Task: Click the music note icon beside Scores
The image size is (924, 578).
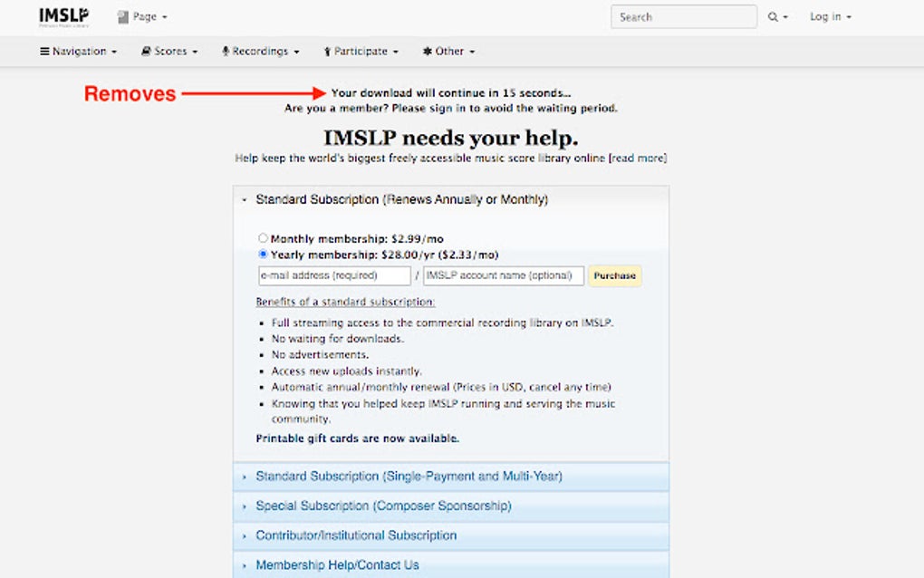Action: coord(145,51)
